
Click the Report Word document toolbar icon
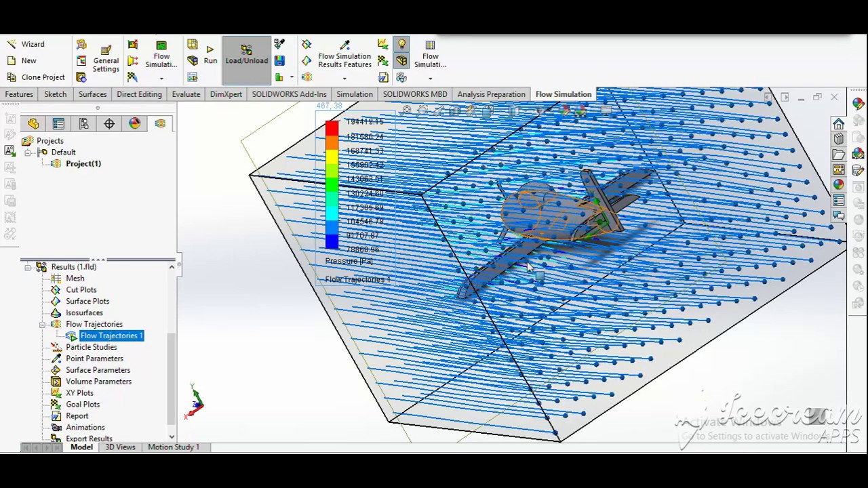pos(383,77)
